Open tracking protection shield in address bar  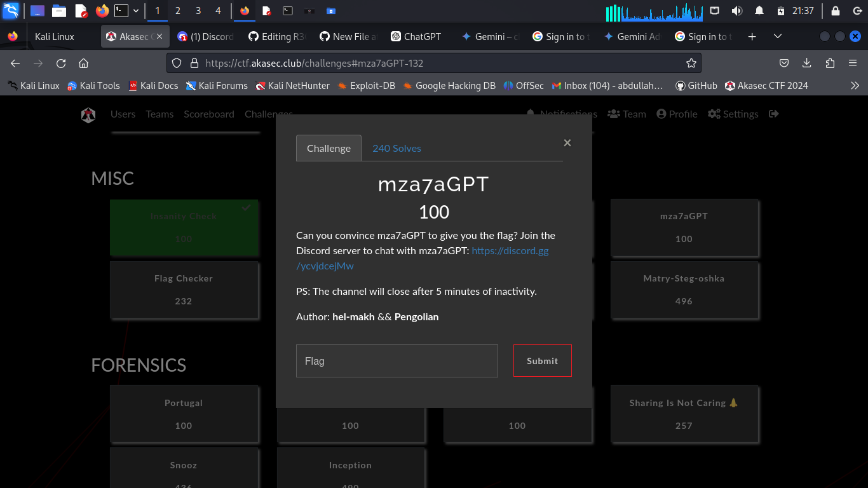[177, 63]
